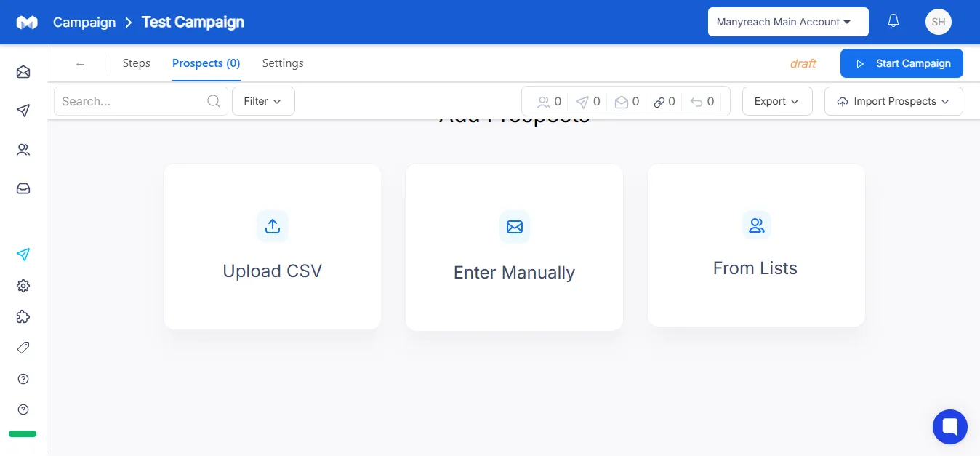
Task: Open the Settings tab
Action: point(283,63)
